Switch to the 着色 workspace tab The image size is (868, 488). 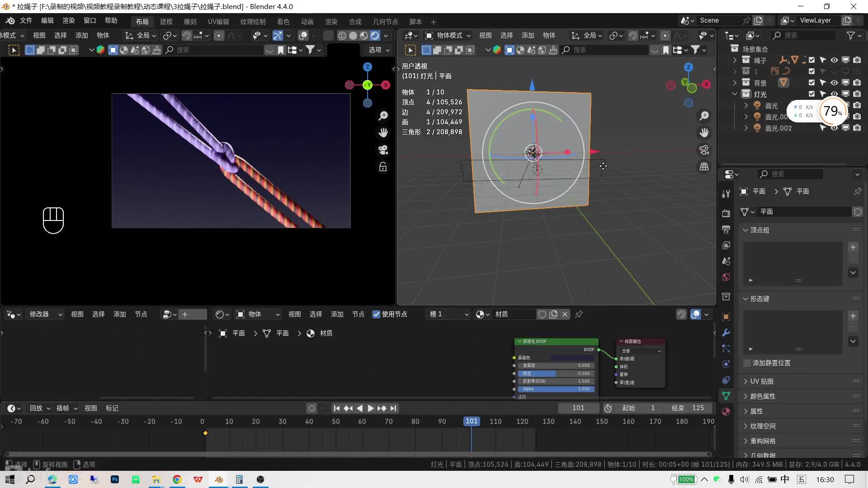click(283, 22)
